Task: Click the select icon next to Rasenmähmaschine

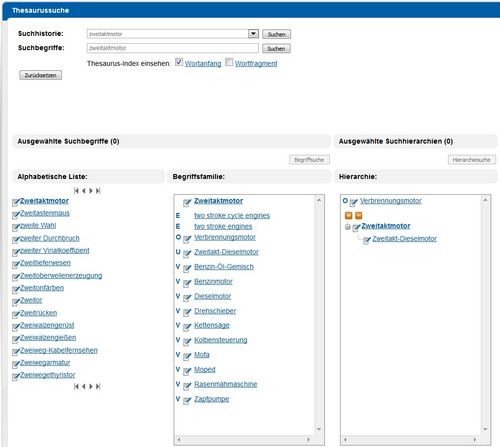Action: [187, 385]
